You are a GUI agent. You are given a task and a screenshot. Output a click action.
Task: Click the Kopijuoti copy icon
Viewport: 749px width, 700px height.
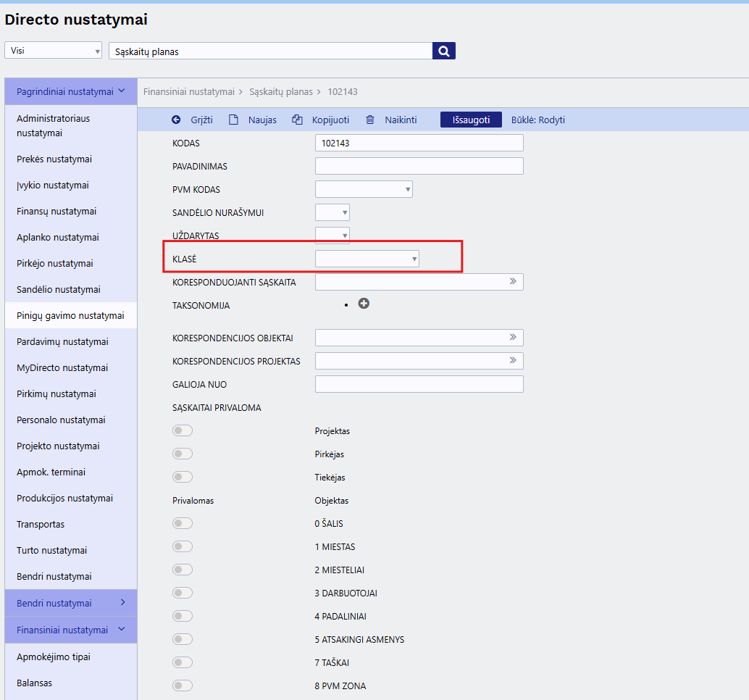tap(297, 120)
